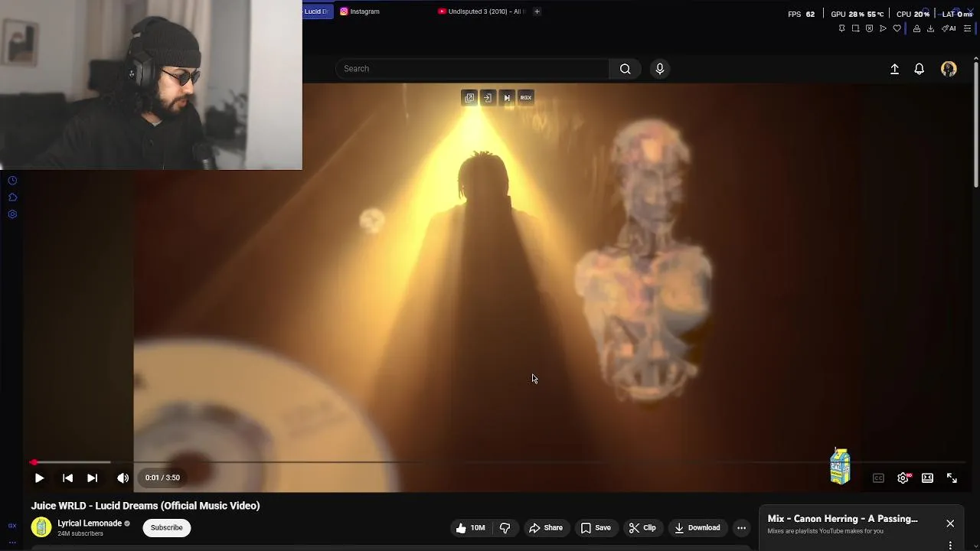
Task: Open options menu of the Mix panel
Action: [950, 546]
